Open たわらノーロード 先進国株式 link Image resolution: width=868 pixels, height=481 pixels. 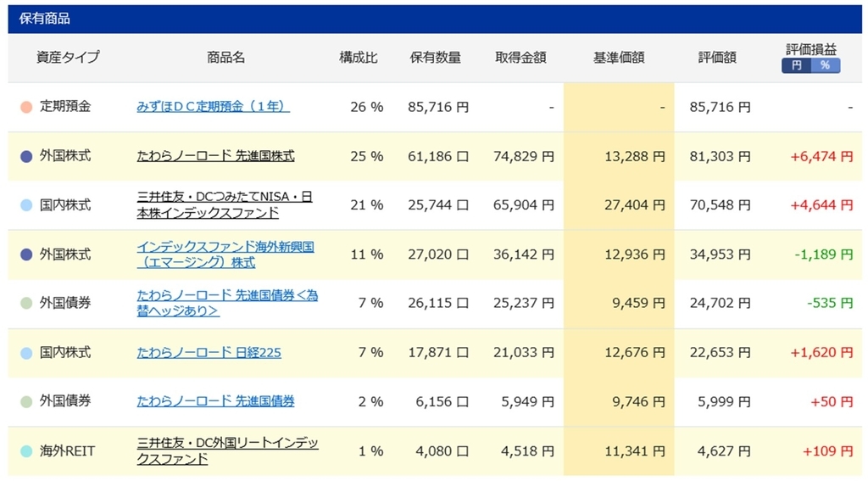click(x=215, y=156)
